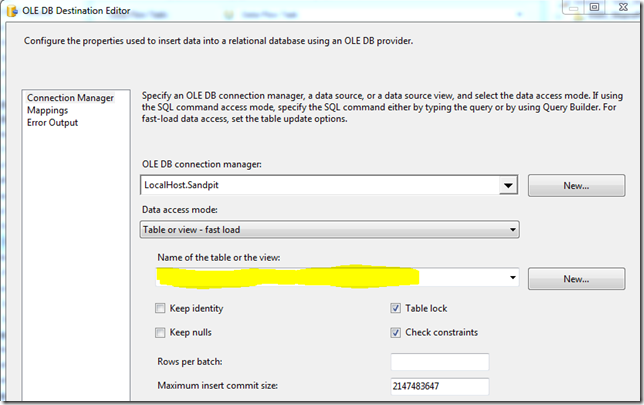Click the OLE DB Destination Editor title icon

coord(12,11)
